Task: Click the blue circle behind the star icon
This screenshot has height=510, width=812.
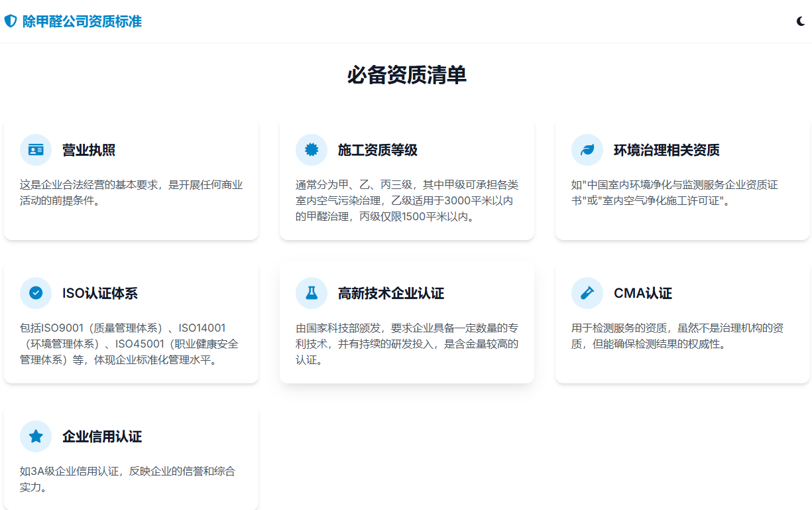Action: (x=36, y=436)
